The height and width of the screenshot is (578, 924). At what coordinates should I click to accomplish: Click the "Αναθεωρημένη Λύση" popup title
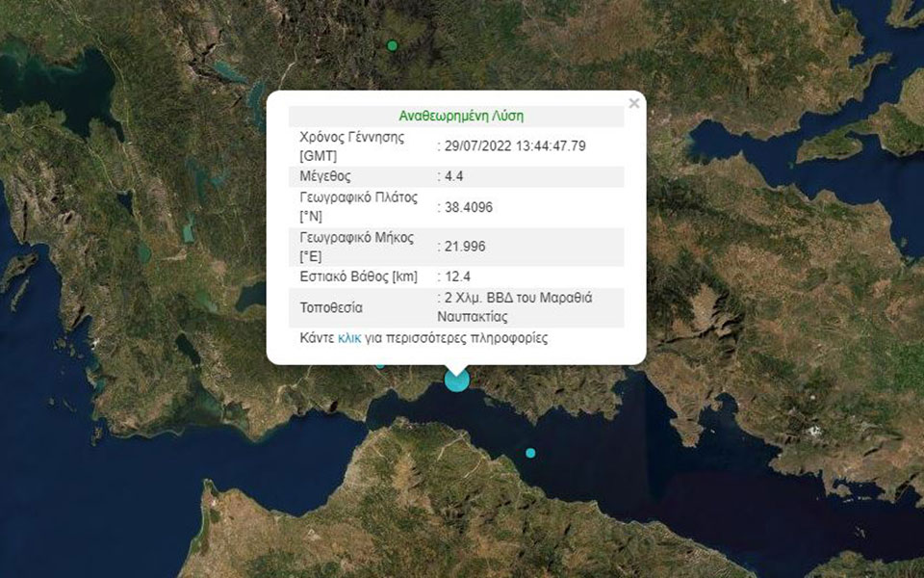[461, 115]
